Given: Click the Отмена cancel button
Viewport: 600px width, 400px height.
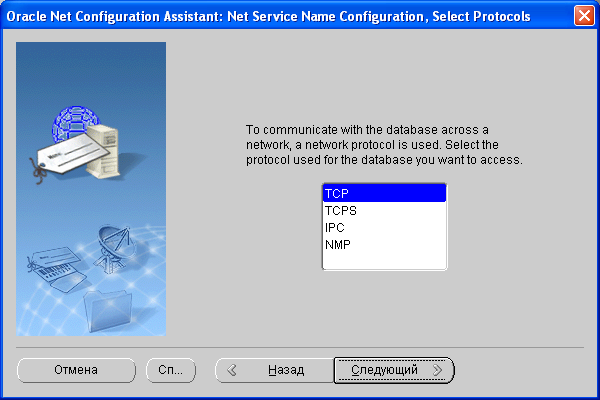Looking at the screenshot, I should click(76, 370).
